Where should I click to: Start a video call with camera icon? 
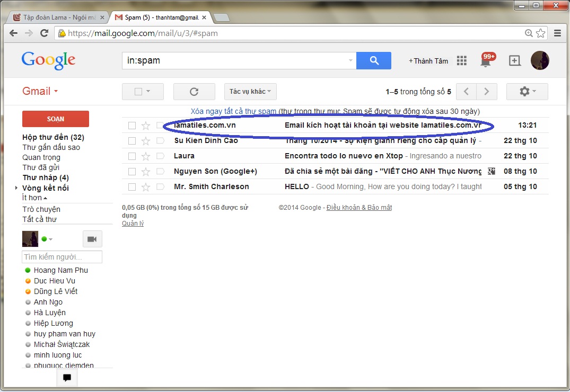click(92, 239)
